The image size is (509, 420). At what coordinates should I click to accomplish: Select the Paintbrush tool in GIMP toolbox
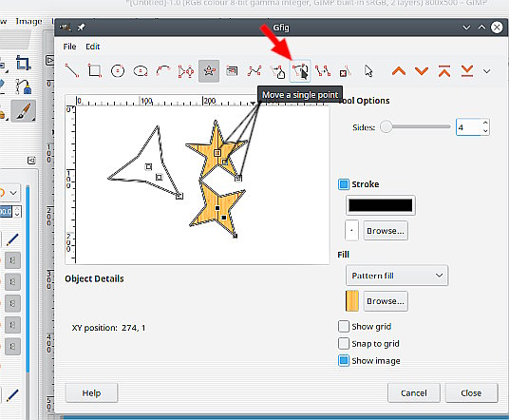23,111
